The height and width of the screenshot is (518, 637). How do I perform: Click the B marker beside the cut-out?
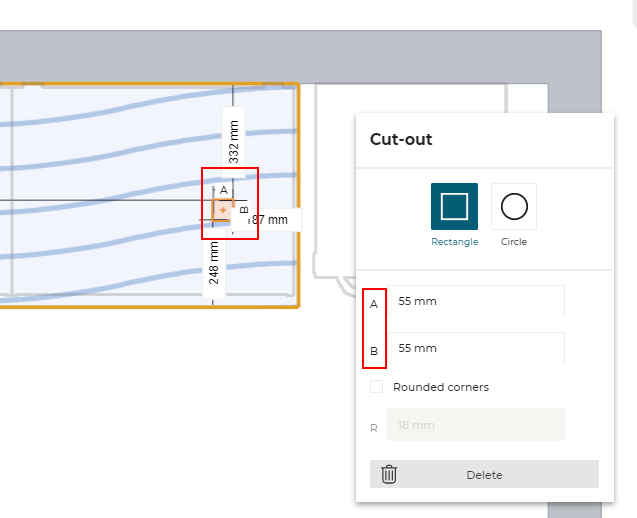[x=243, y=209]
